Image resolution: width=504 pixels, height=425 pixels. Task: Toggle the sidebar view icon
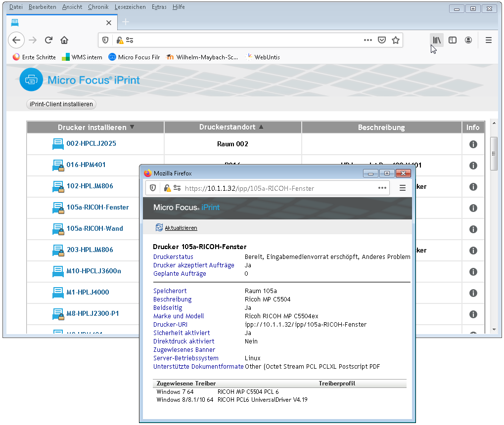(x=453, y=40)
